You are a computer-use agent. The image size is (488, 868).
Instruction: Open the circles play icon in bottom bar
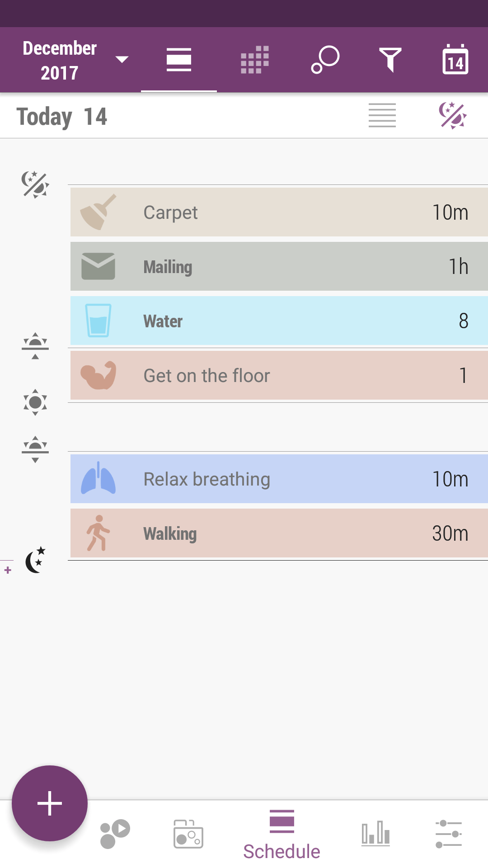click(x=115, y=834)
